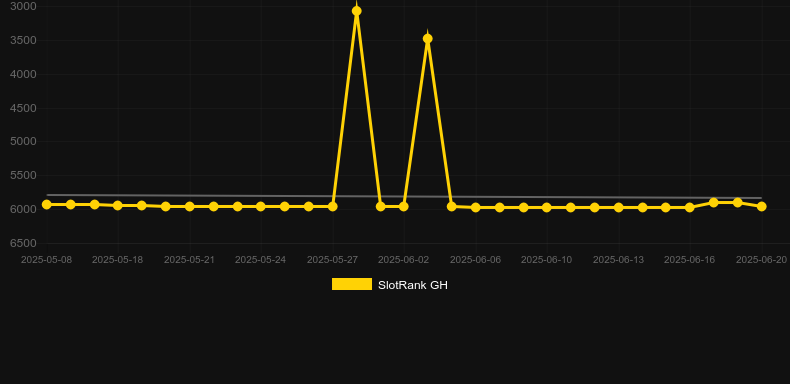Click the data point above 2025-05-08
790x384 pixels.
[x=47, y=205]
